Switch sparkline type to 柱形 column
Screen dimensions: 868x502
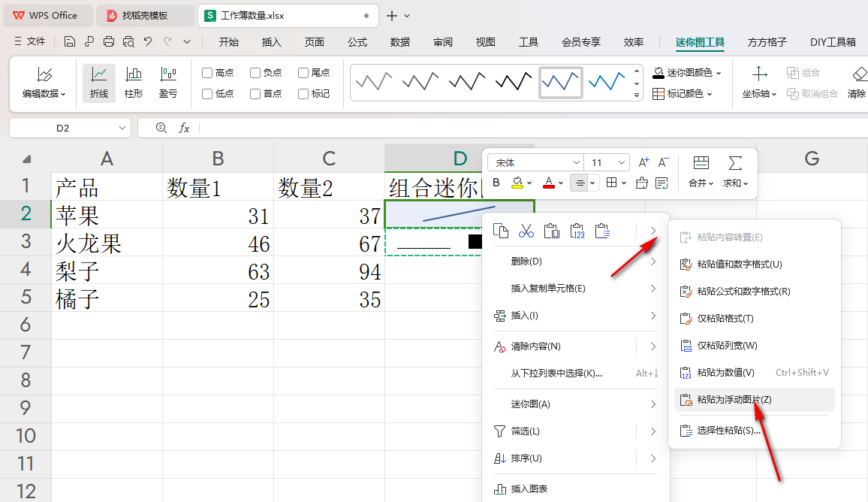[134, 83]
